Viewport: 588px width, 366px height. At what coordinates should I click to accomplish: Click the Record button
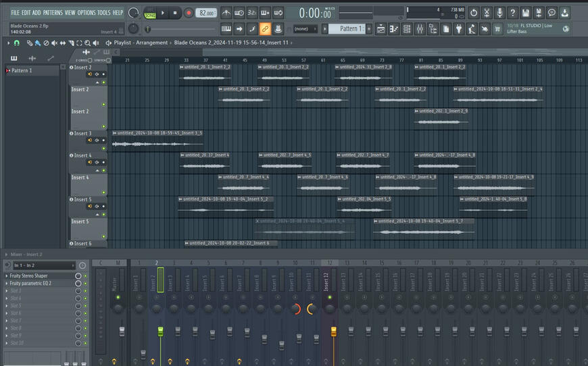click(189, 13)
